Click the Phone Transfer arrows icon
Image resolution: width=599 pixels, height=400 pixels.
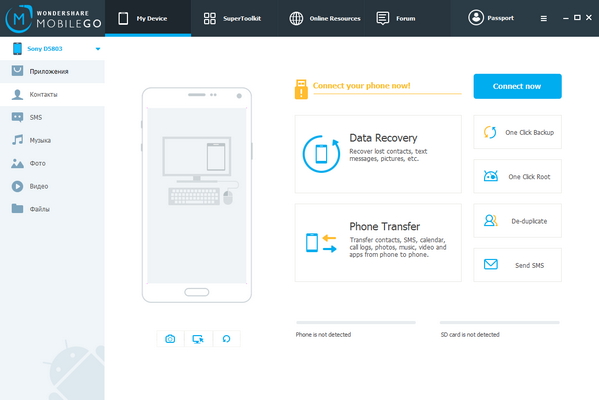(321, 243)
